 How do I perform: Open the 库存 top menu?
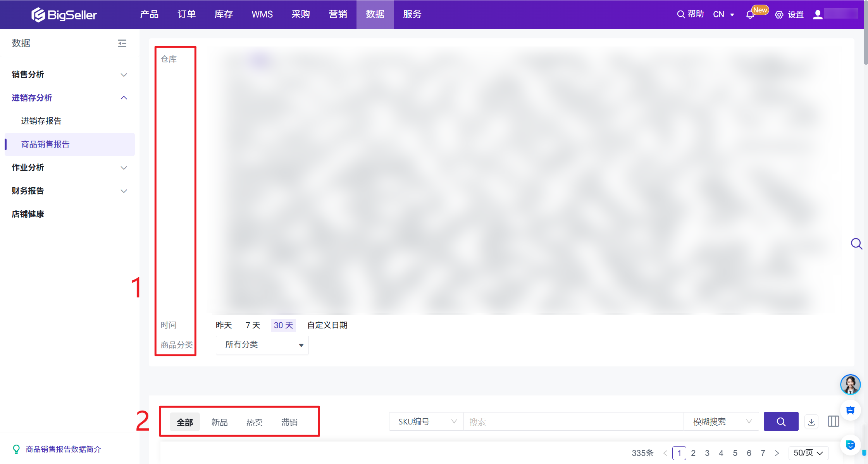(224, 14)
